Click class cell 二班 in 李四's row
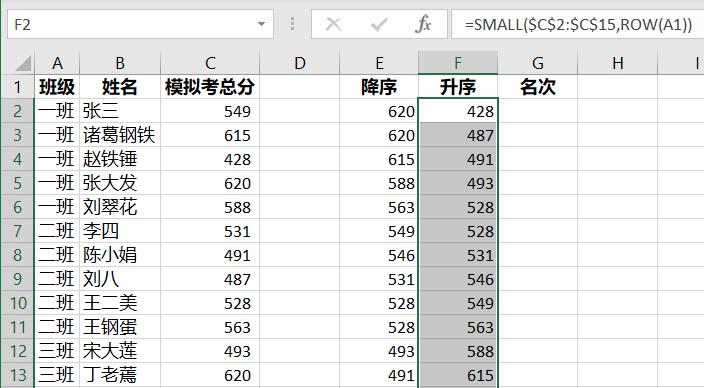Image resolution: width=704 pixels, height=388 pixels. pyautogui.click(x=57, y=231)
